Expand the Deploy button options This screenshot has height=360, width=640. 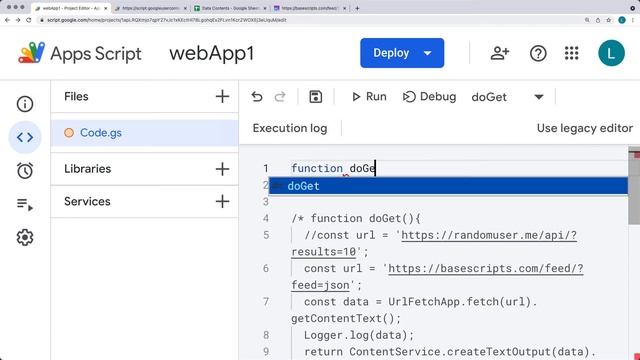click(428, 53)
